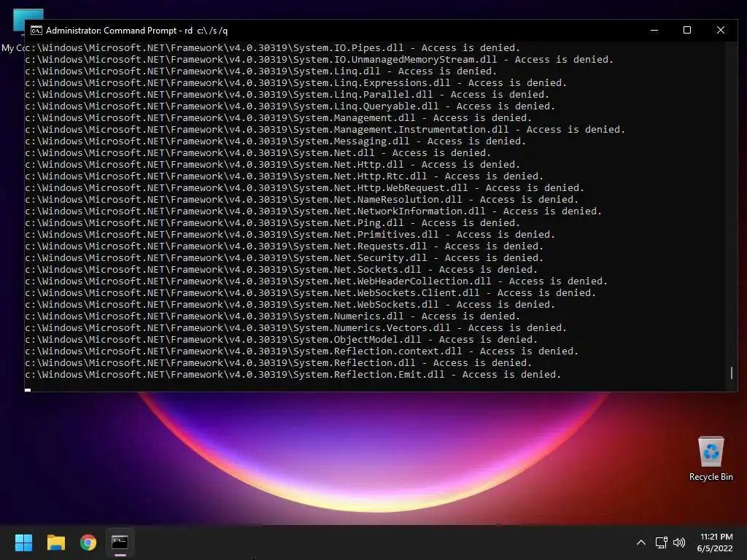Click the System.ObjectModel.dll line
This screenshot has width=747, height=560.
click(281, 340)
